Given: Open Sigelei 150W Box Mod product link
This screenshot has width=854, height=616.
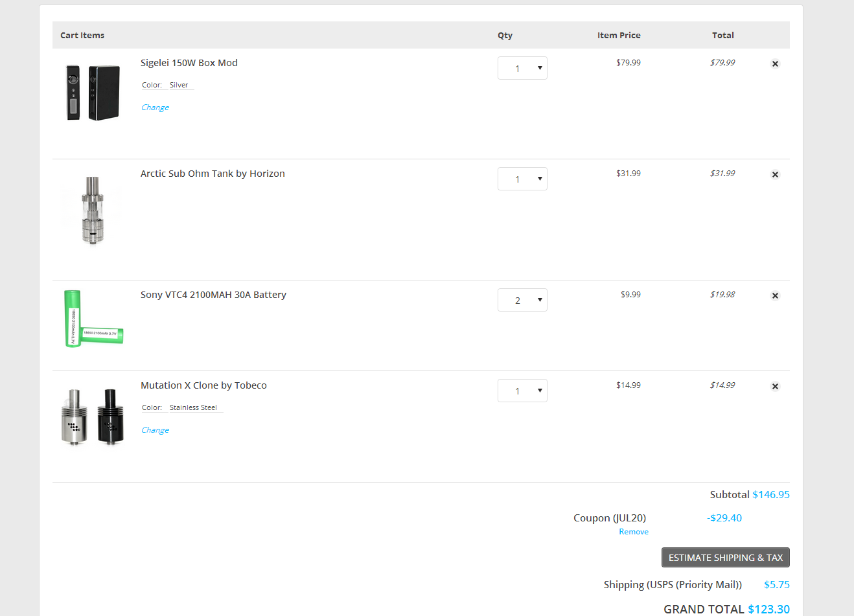Looking at the screenshot, I should pyautogui.click(x=189, y=63).
